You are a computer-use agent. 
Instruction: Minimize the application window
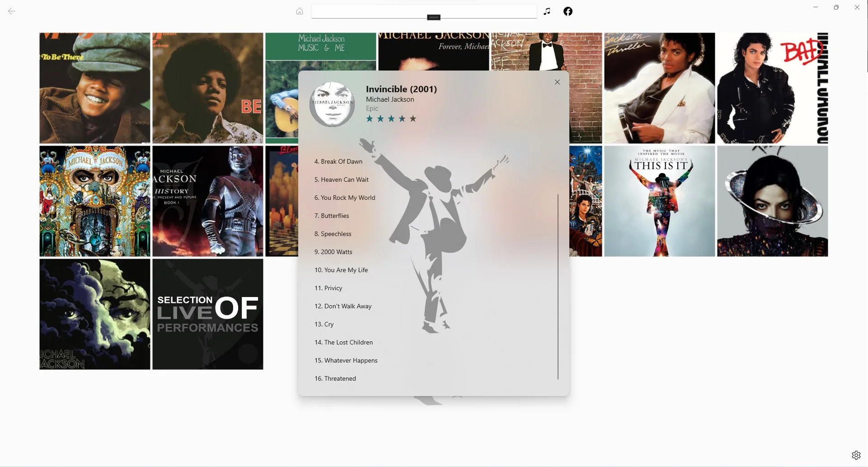pyautogui.click(x=816, y=7)
